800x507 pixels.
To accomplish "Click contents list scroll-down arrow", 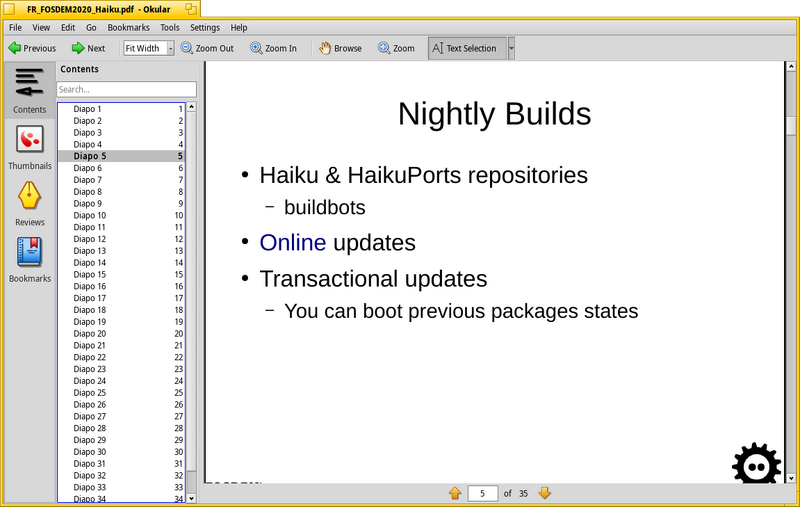I will pyautogui.click(x=191, y=498).
